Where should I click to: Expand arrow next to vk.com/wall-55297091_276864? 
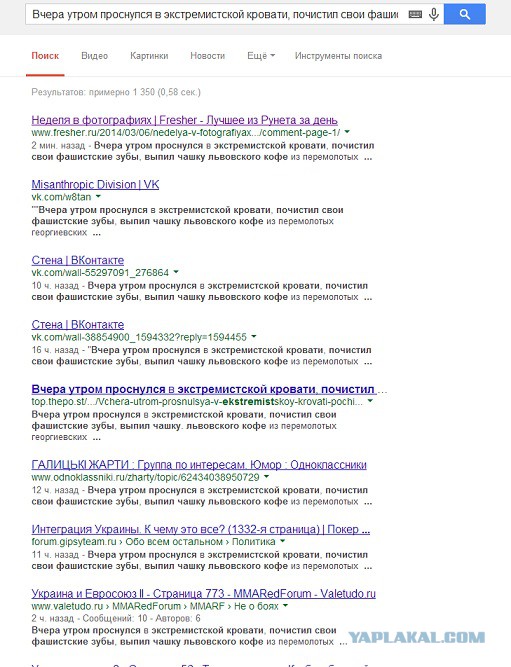tap(176, 272)
